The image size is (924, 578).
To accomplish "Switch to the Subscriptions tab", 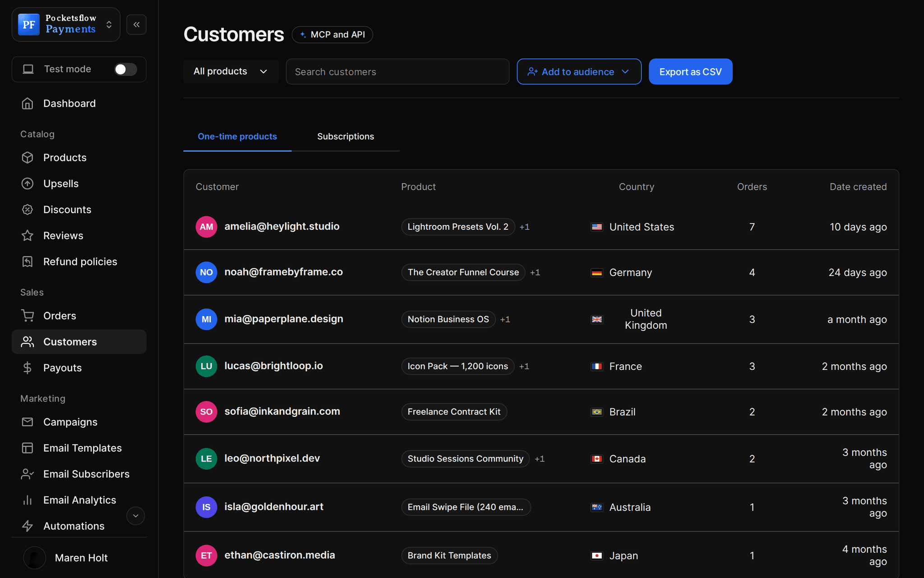I will click(346, 136).
